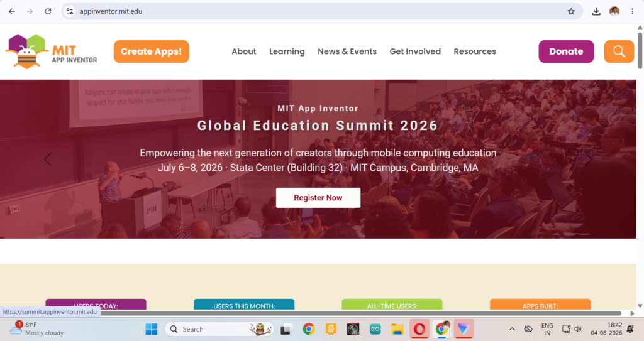Click the ALL-TIME USERS label

(x=392, y=306)
